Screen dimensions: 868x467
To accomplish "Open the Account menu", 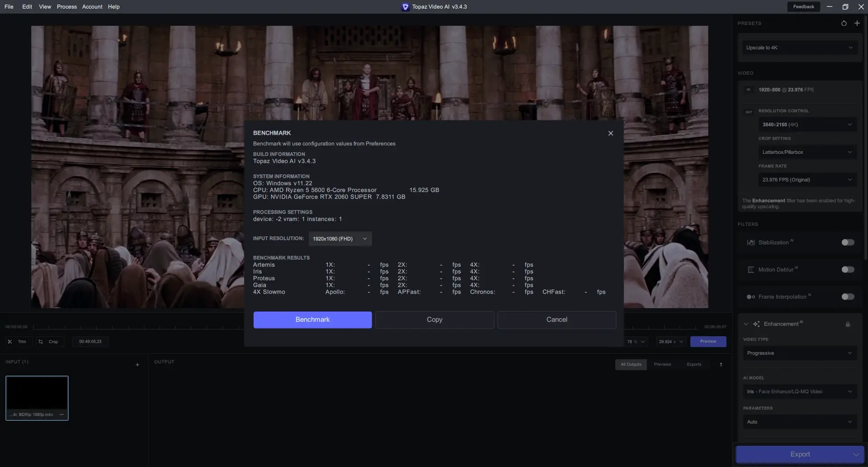I will pyautogui.click(x=92, y=7).
